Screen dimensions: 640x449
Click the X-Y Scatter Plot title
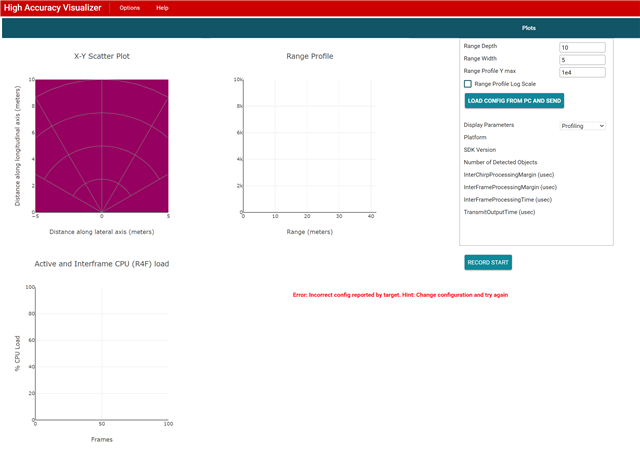102,56
